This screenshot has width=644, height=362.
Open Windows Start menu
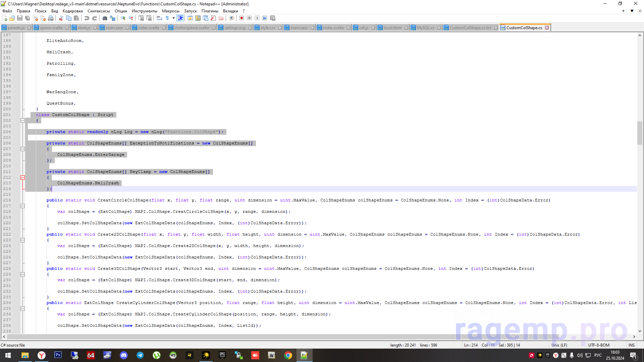tap(8, 355)
